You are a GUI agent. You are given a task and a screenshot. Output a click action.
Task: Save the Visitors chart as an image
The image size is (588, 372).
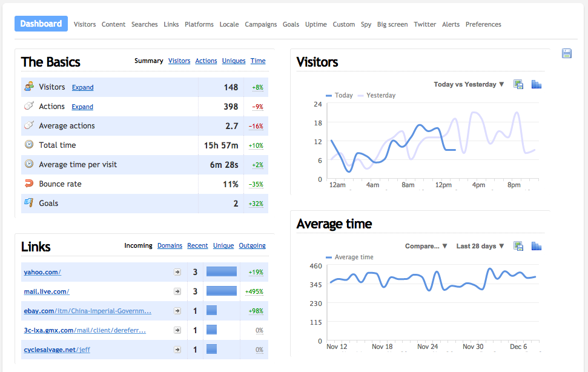click(518, 84)
